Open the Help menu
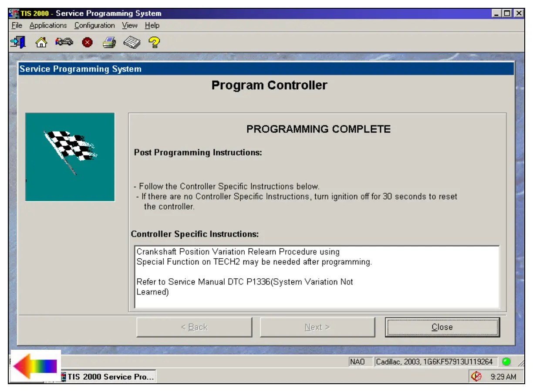 (x=152, y=25)
